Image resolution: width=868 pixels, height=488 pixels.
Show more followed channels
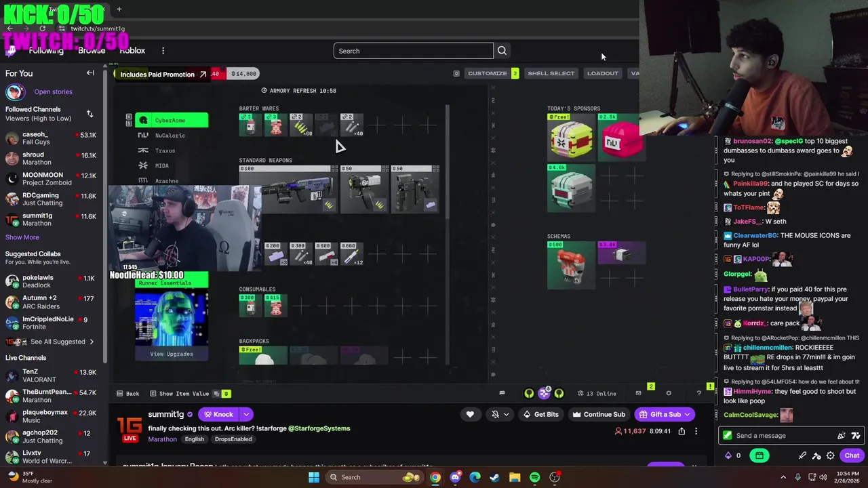coord(22,237)
